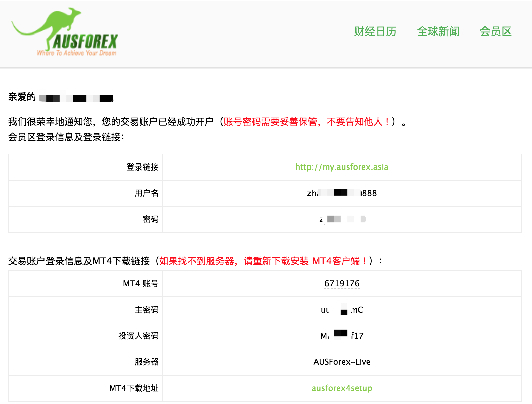Screen dimensions: 532x404
Task: Click the 登录链接 row label
Action: [x=142, y=167]
